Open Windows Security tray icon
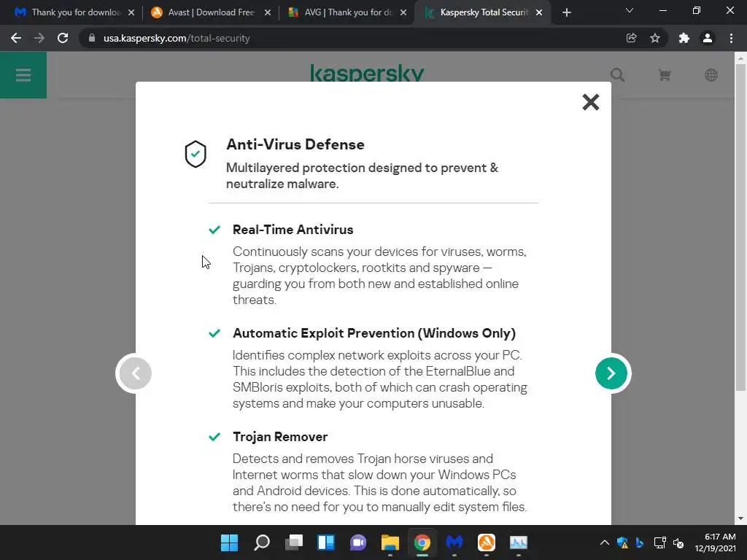The image size is (747, 560). 622,542
